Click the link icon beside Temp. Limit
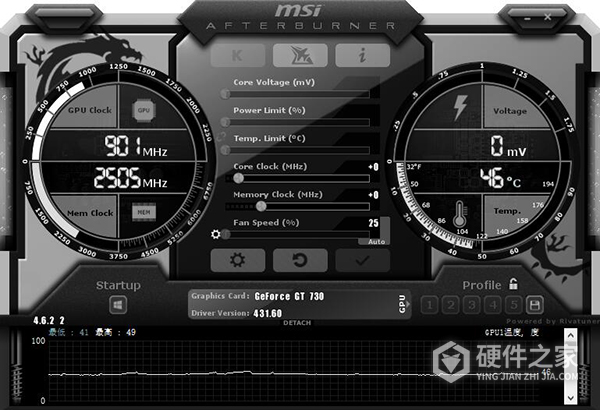 pos(221,136)
